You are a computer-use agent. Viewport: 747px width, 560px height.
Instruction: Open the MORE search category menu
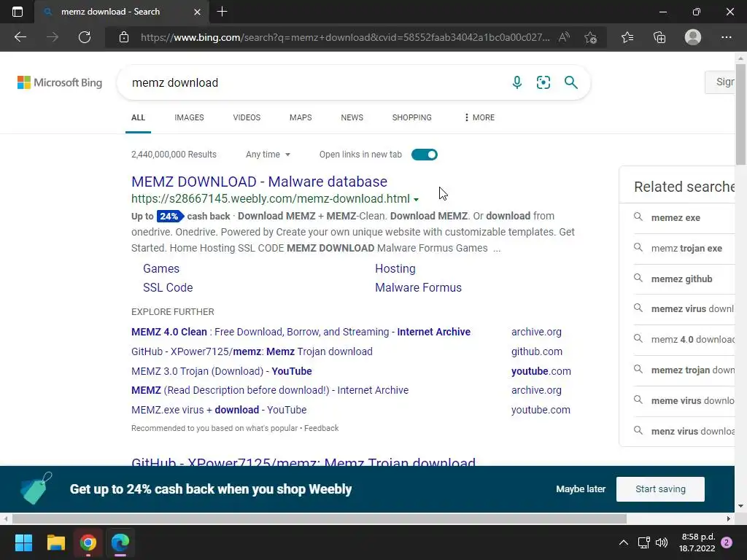click(x=479, y=117)
